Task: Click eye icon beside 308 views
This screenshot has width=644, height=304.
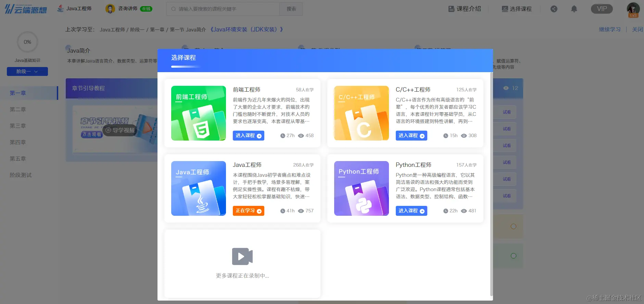Action: (464, 136)
